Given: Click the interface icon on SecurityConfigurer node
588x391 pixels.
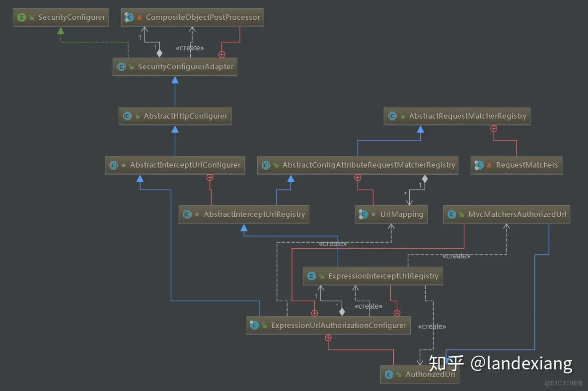Looking at the screenshot, I should coord(21,17).
